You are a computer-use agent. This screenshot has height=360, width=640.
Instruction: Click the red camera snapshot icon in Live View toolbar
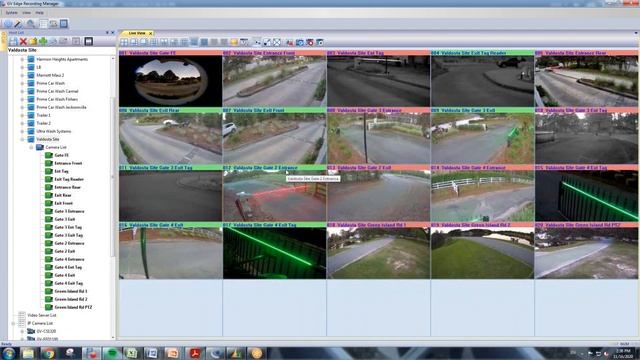(310, 42)
